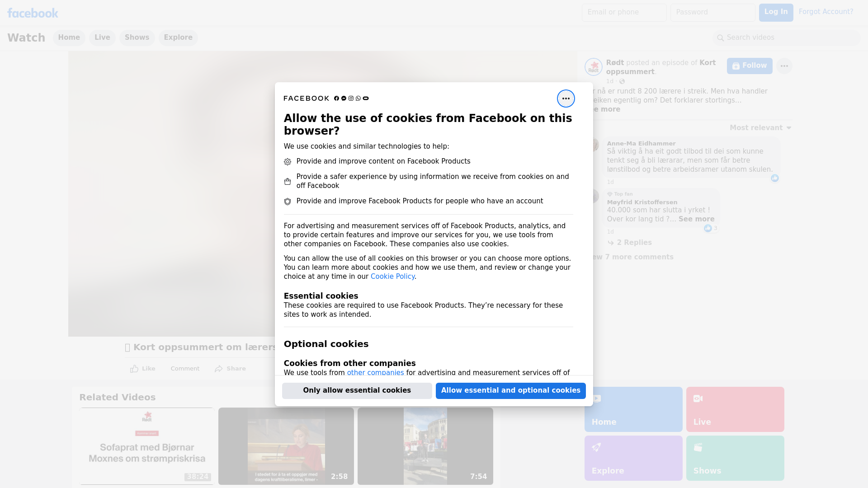Open Rødt page avatar
The width and height of the screenshot is (868, 488).
(593, 67)
